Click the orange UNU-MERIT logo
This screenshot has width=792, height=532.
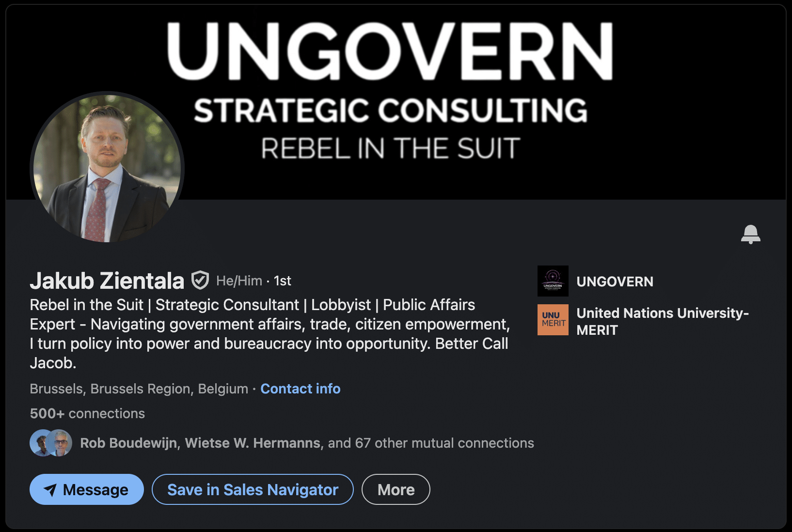coord(553,320)
